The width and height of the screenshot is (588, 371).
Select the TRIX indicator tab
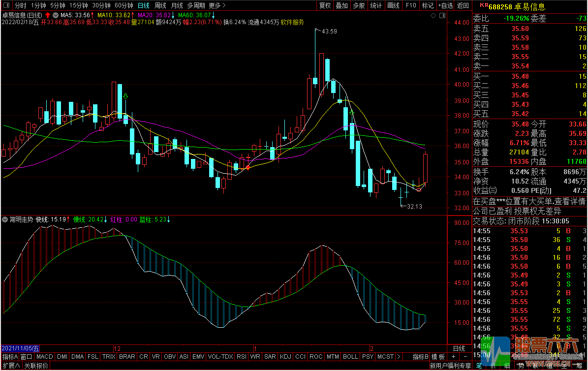(x=109, y=357)
